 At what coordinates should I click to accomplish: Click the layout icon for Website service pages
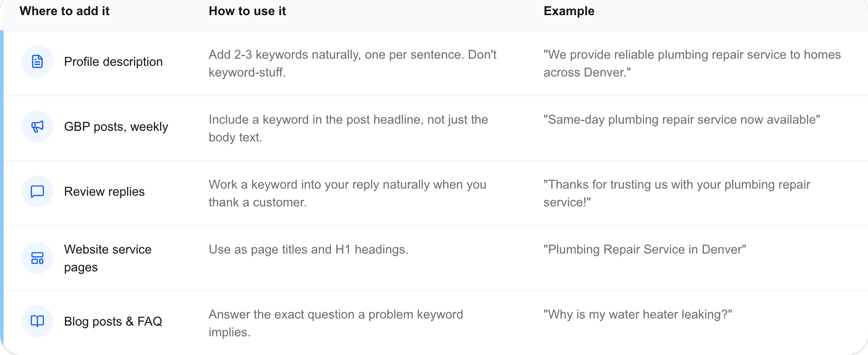37,258
